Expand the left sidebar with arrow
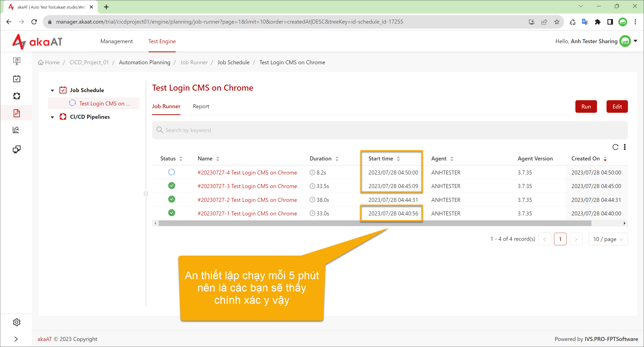Image resolution: width=644 pixels, height=347 pixels. [x=16, y=339]
